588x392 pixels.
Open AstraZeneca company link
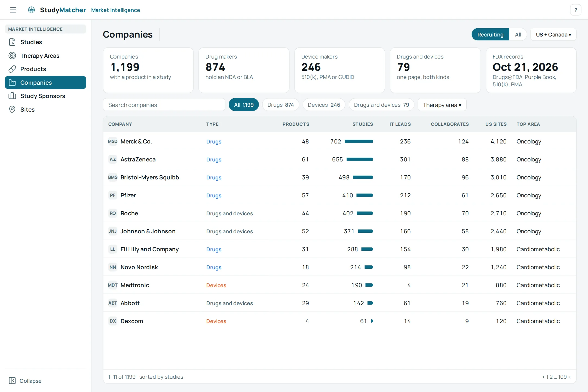tap(138, 159)
